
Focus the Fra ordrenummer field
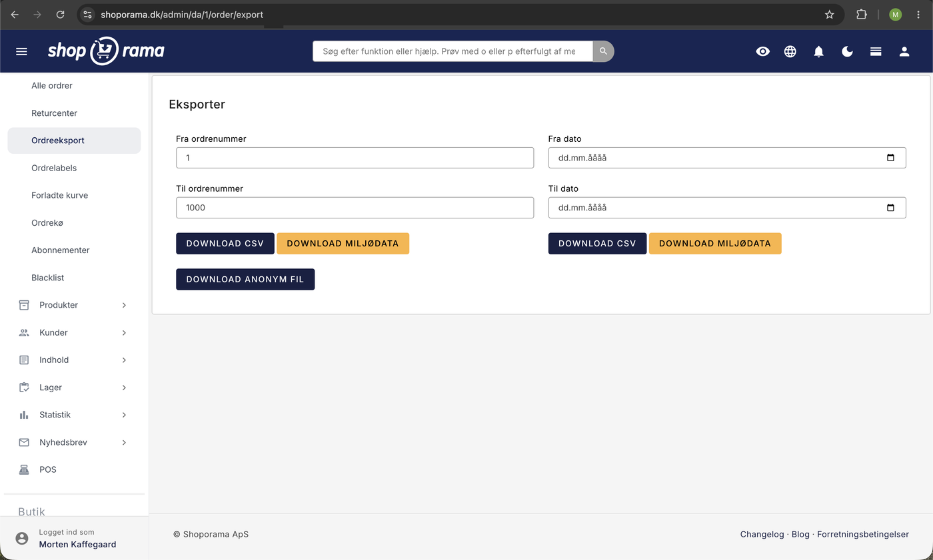pyautogui.click(x=355, y=158)
